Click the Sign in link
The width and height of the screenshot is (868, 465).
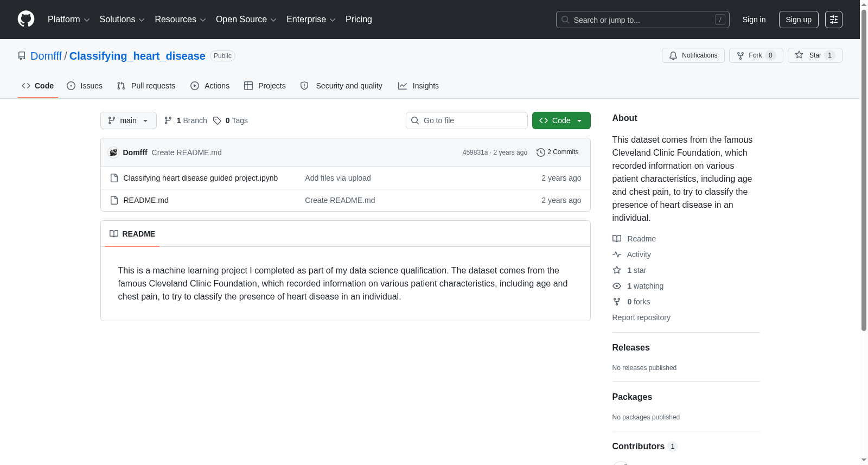(754, 20)
